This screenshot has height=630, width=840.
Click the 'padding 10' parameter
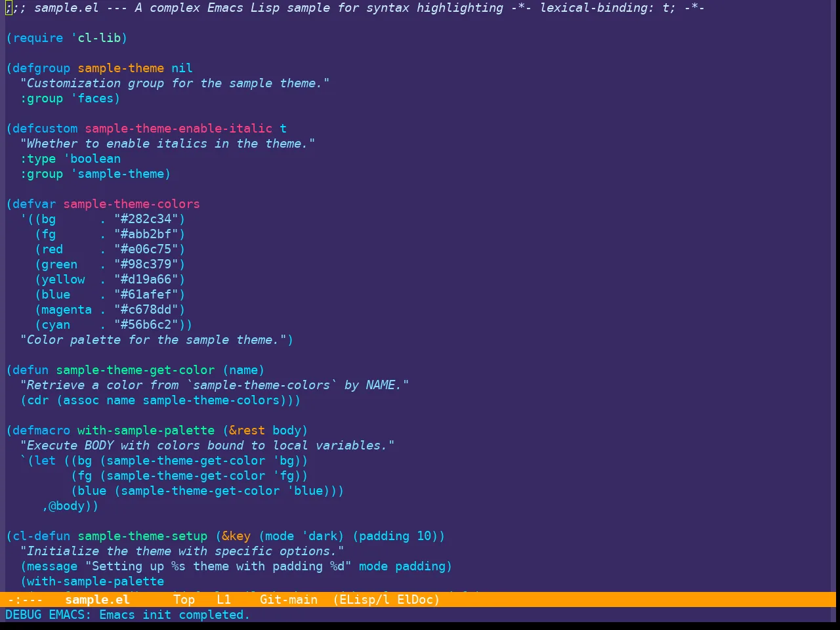[395, 536]
